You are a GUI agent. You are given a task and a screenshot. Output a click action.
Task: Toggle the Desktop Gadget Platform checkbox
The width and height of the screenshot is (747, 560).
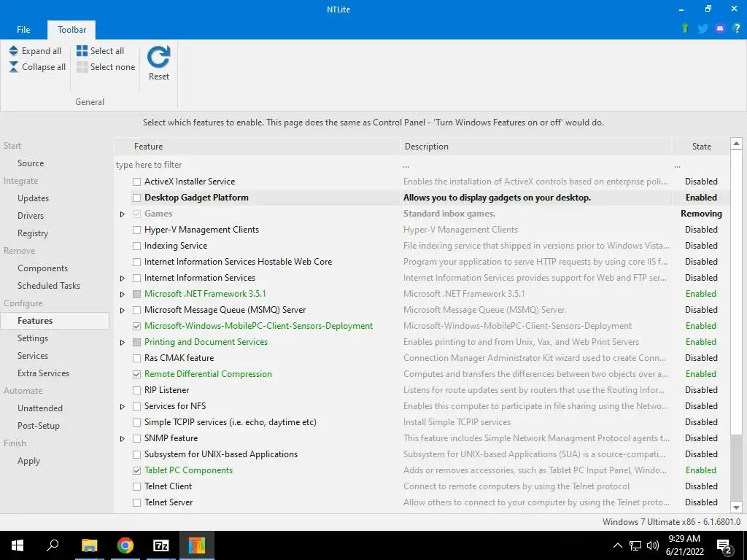point(136,198)
